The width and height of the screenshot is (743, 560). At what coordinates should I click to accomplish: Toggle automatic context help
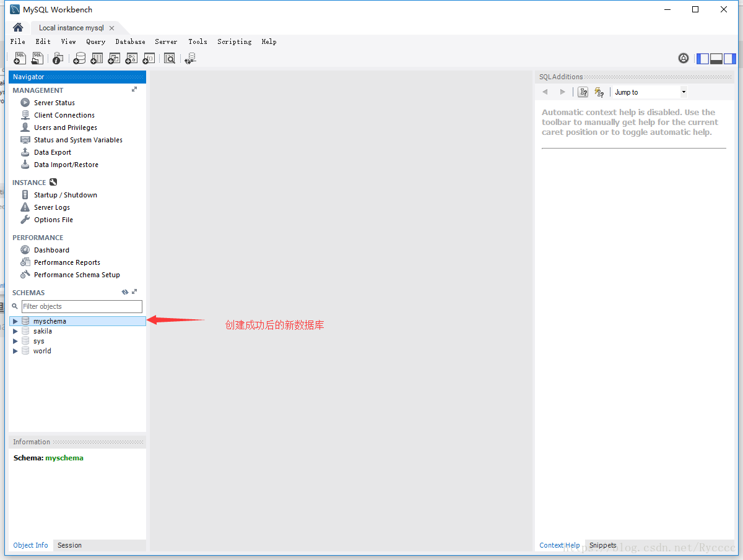click(599, 92)
